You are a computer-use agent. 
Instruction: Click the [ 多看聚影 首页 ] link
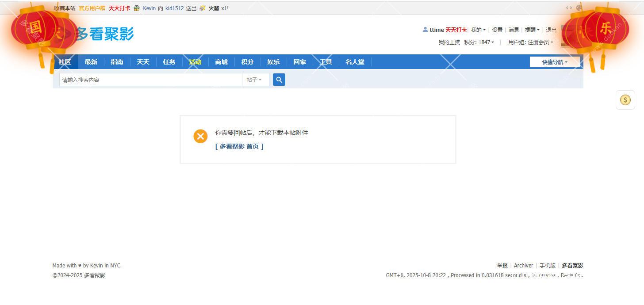239,146
